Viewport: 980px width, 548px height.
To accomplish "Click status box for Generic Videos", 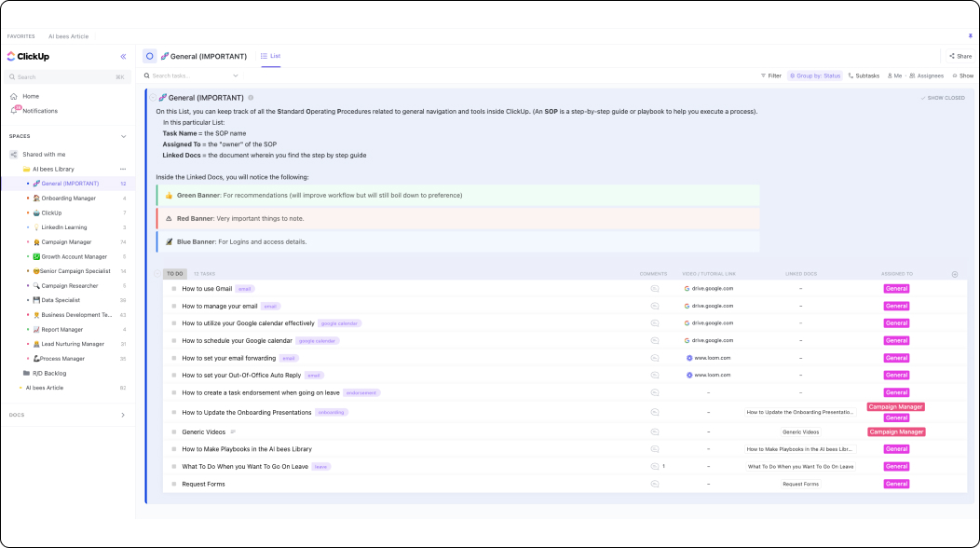I will [x=174, y=432].
